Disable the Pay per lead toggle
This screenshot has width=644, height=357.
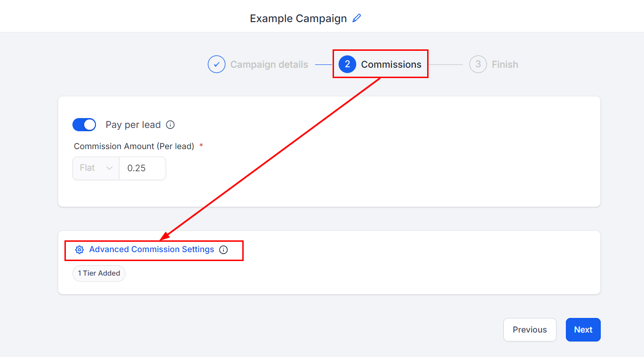coord(84,125)
